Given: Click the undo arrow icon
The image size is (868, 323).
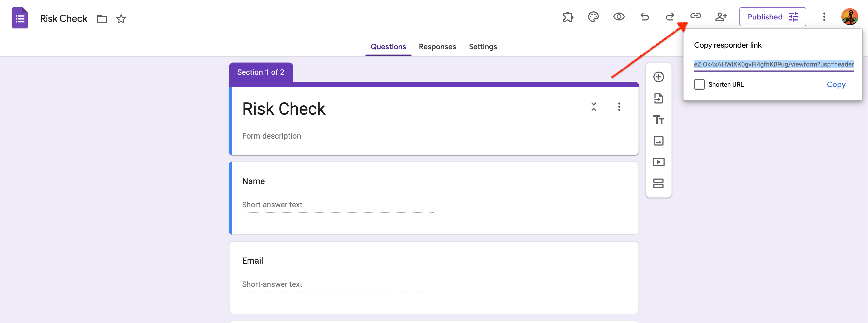Looking at the screenshot, I should point(644,17).
